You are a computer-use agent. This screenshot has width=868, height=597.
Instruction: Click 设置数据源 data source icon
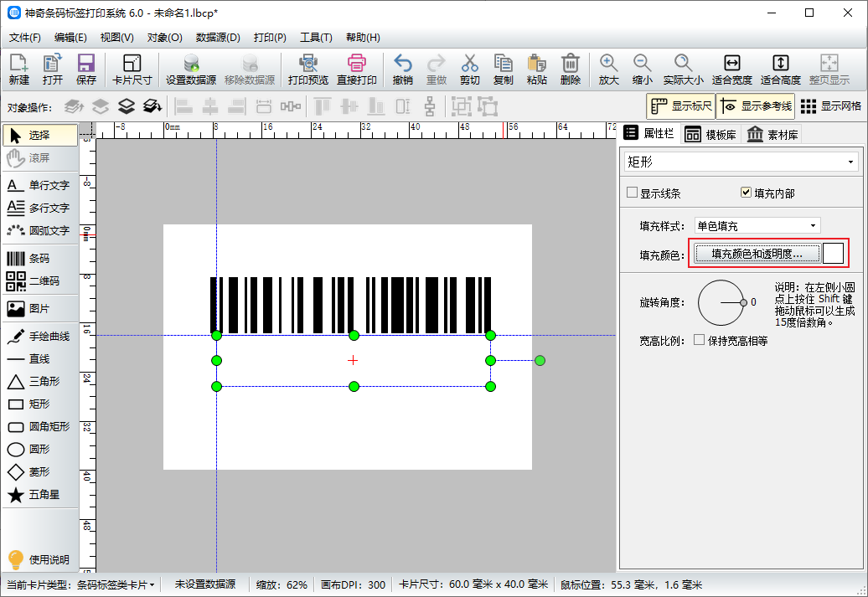coord(191,69)
